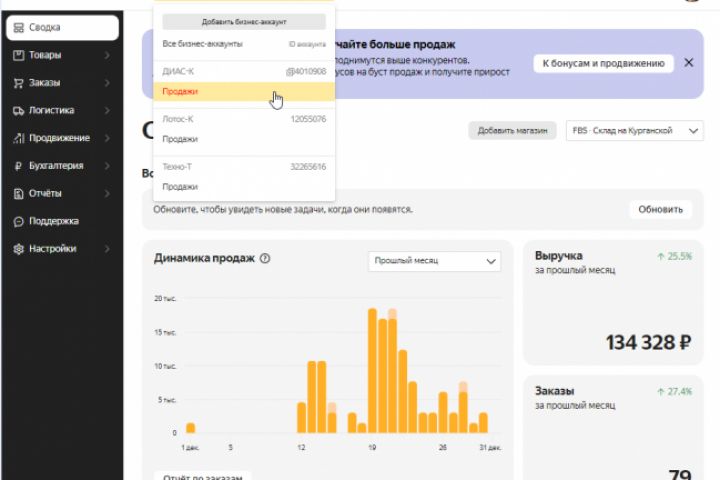Open the Сводка dashboard icon

pyautogui.click(x=18, y=28)
